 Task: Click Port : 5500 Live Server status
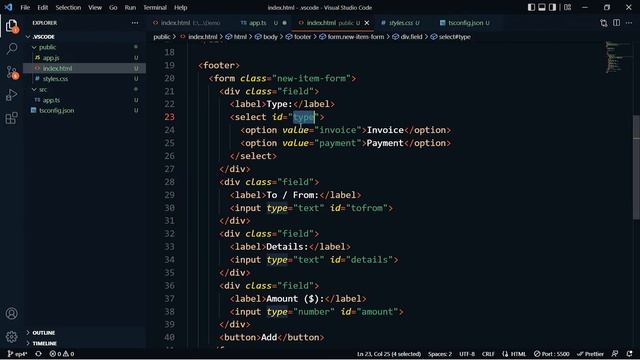551,354
